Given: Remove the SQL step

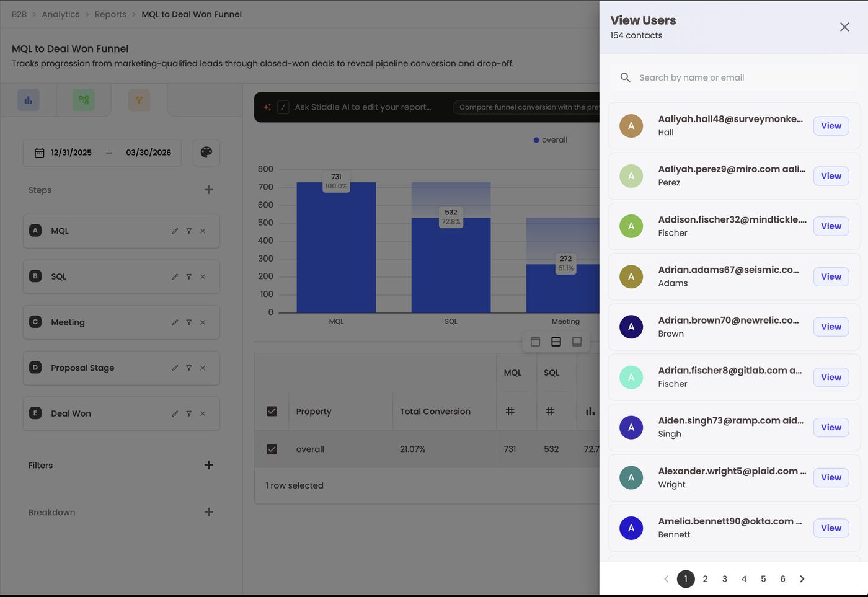Looking at the screenshot, I should 203,276.
